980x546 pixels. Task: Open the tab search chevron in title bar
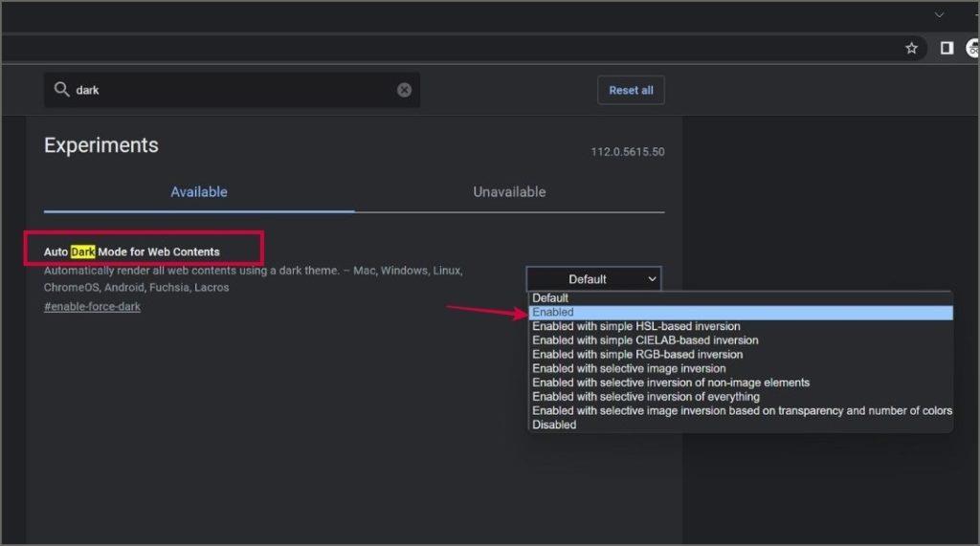940,14
